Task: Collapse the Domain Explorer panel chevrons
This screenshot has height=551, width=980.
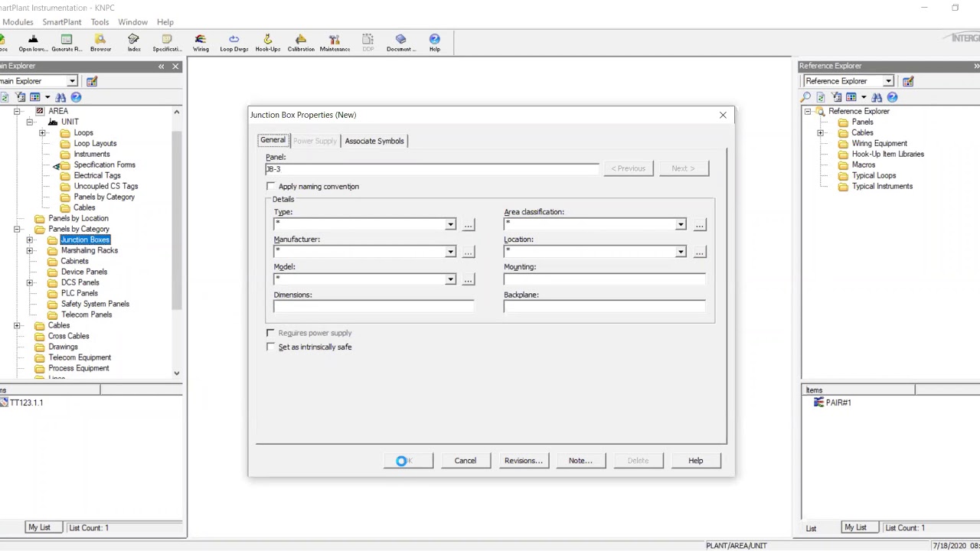Action: pos(161,67)
